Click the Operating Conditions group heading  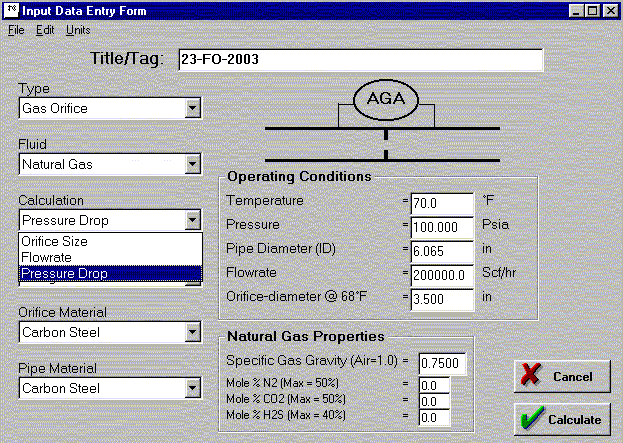tap(299, 176)
